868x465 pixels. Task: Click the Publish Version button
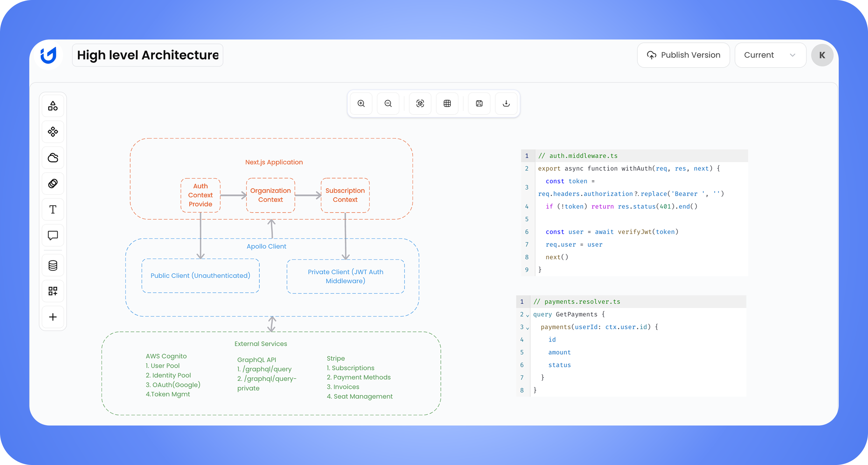683,55
